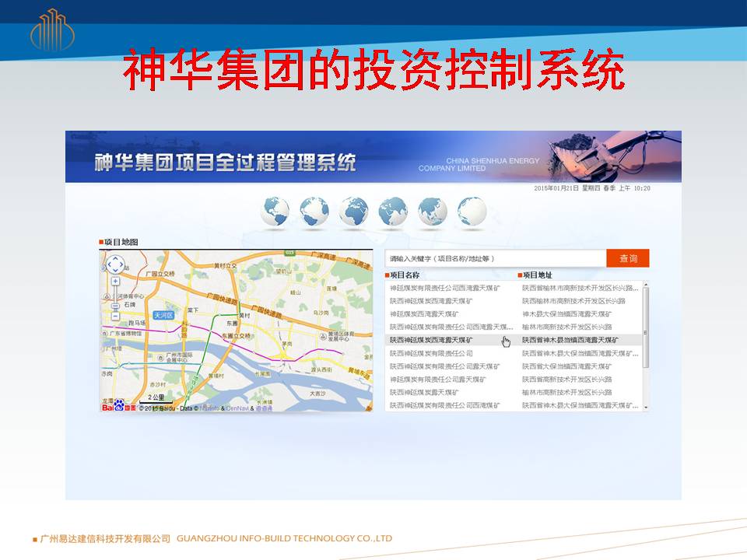Image resolution: width=747 pixels, height=560 pixels.
Task: Pan the map down with the arrow control
Action: pos(115,270)
